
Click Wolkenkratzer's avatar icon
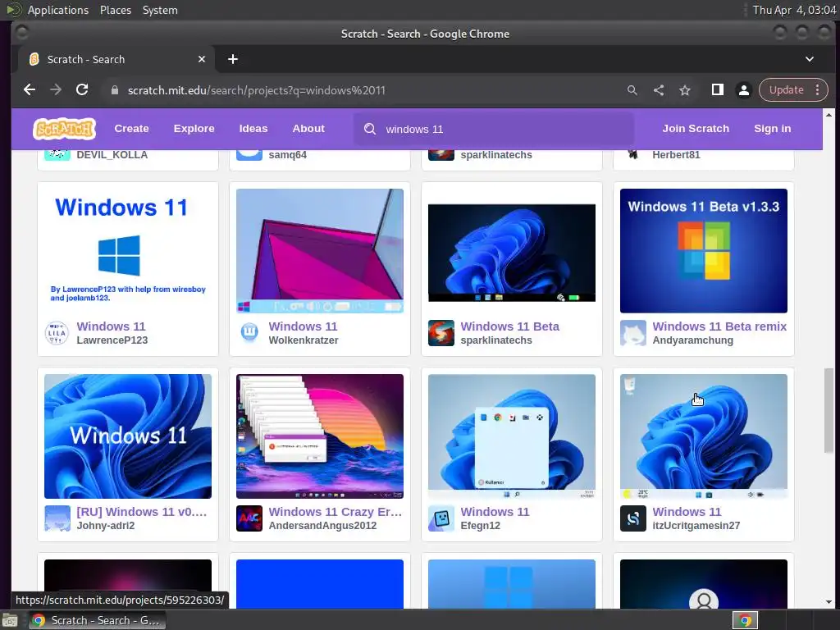click(x=249, y=333)
